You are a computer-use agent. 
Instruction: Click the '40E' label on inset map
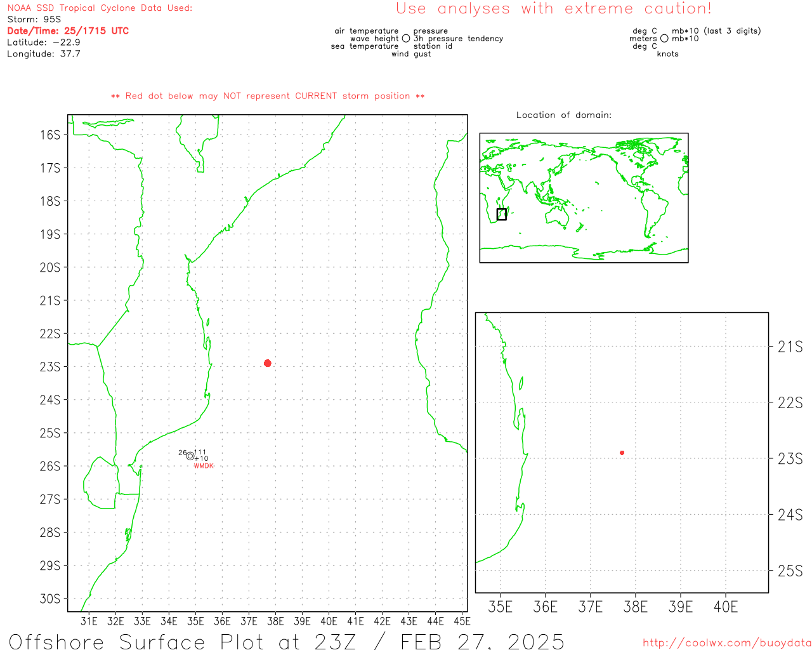pyautogui.click(x=726, y=607)
